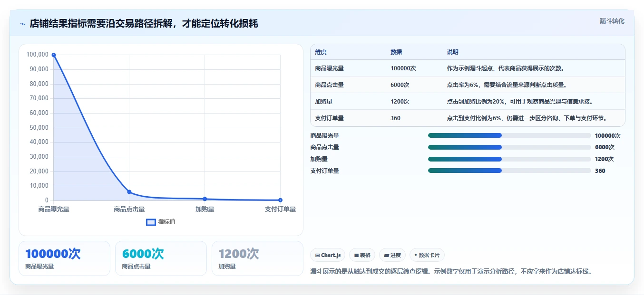
Task: Click the icon inside 数据卡片 chip
Action: 416,255
